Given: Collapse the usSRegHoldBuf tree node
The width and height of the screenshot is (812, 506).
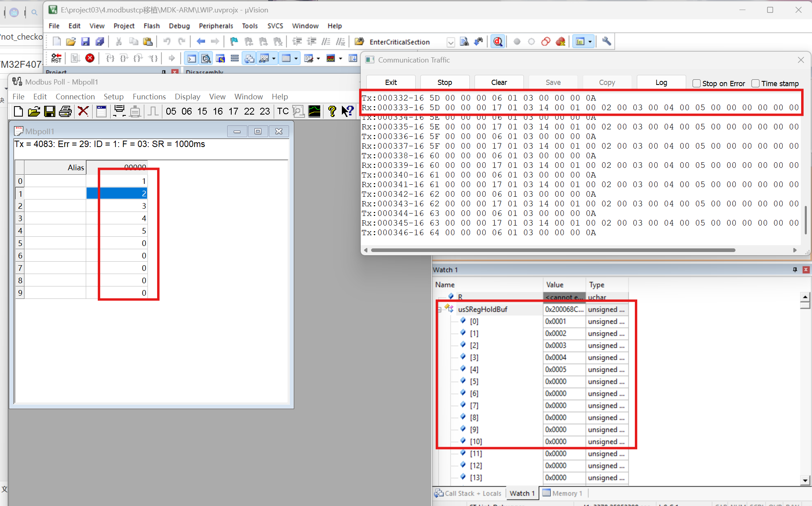Looking at the screenshot, I should point(440,309).
